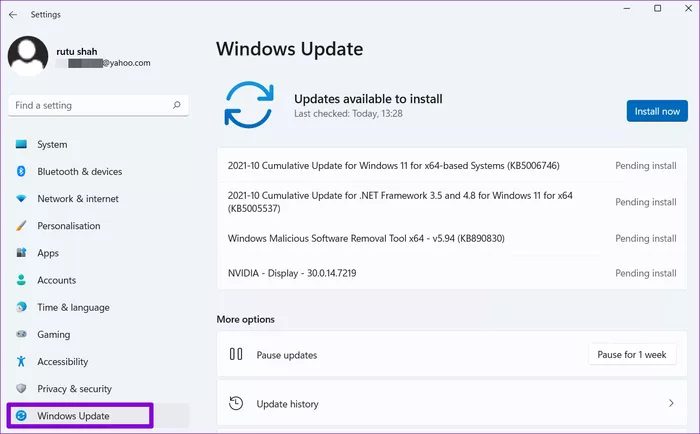This screenshot has height=434, width=700.
Task: Click the user profile avatar
Action: click(28, 56)
